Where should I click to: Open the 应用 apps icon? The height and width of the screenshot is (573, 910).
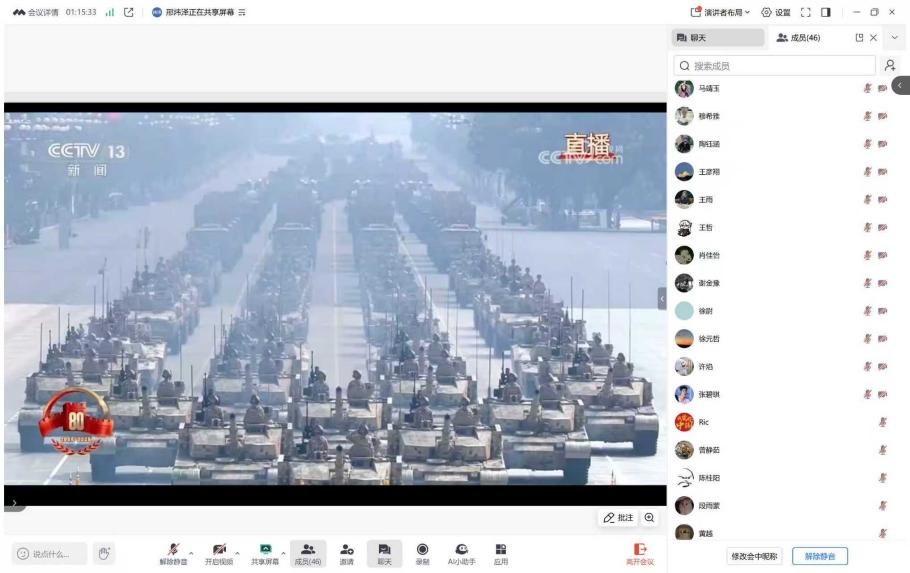point(500,550)
